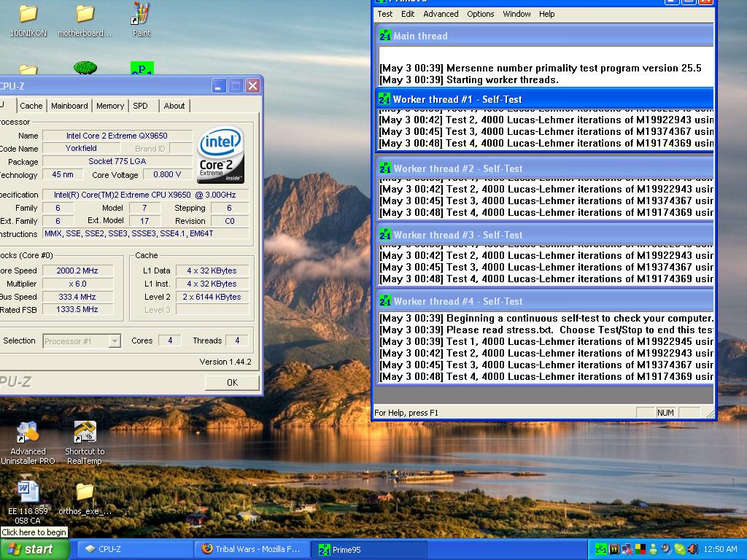Screen dimensions: 747x560
Task: Switch to the Memory tab in CPU-Z
Action: [x=110, y=106]
